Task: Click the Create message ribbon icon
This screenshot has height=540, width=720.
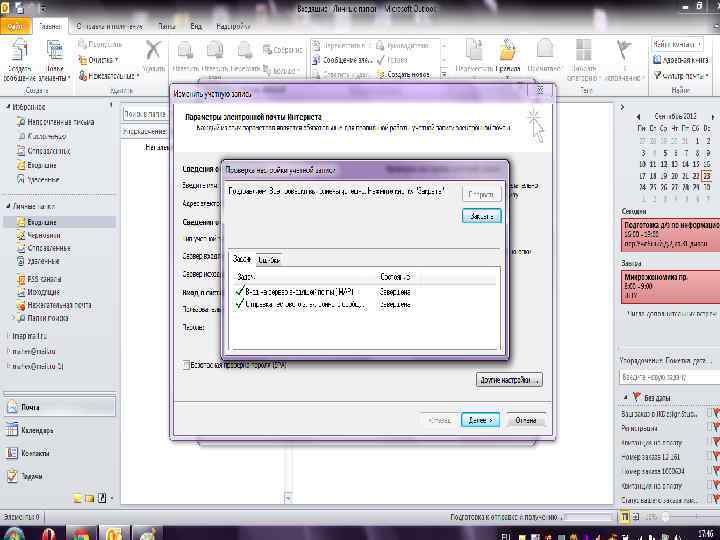Action: tap(19, 51)
